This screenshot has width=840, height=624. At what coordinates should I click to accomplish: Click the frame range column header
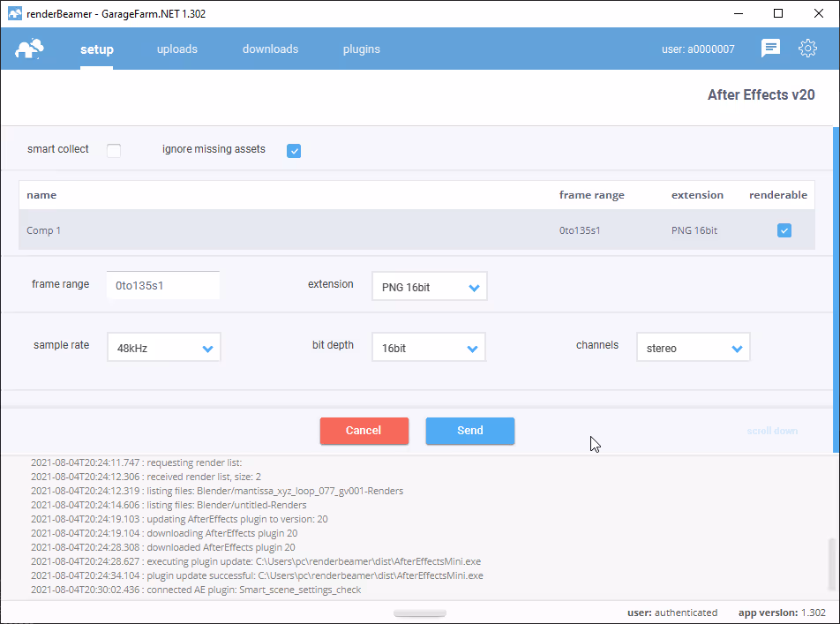click(592, 195)
